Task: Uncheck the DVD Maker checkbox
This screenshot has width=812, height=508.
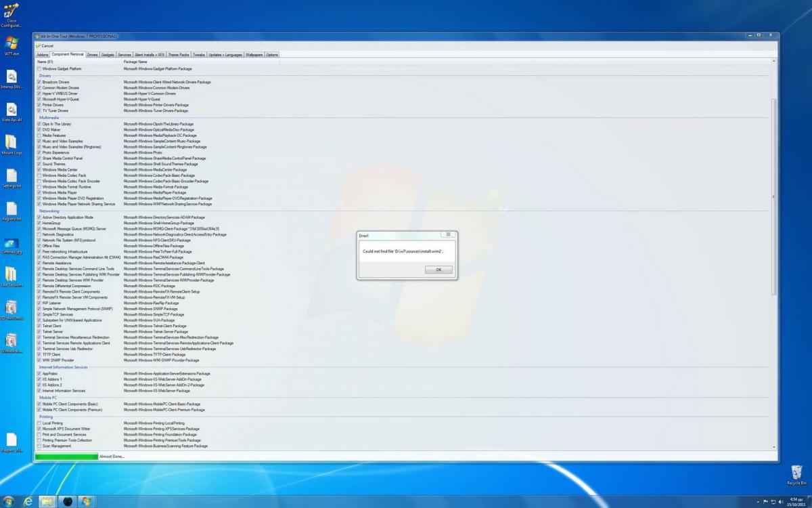Action: click(x=39, y=129)
